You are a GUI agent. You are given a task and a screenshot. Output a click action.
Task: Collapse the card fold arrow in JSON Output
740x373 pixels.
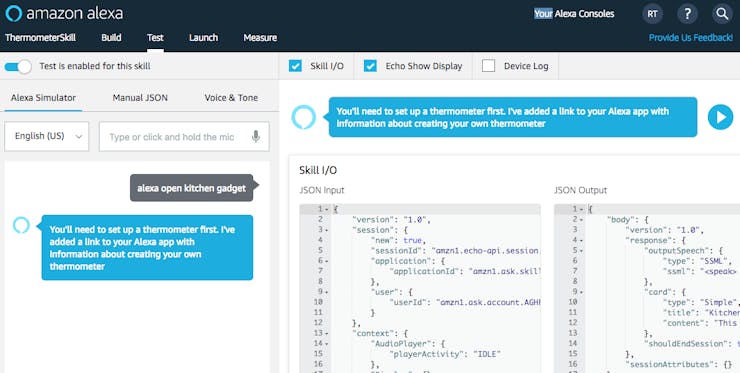click(x=581, y=292)
